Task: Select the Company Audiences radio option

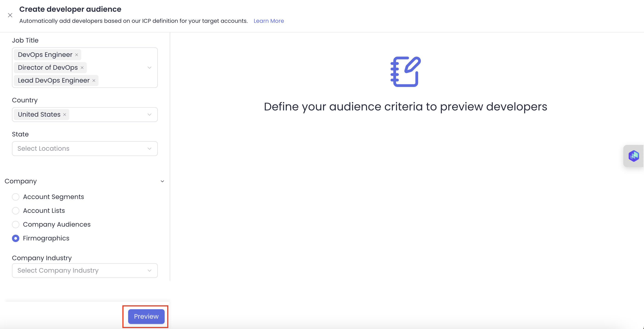Action: 15,225
